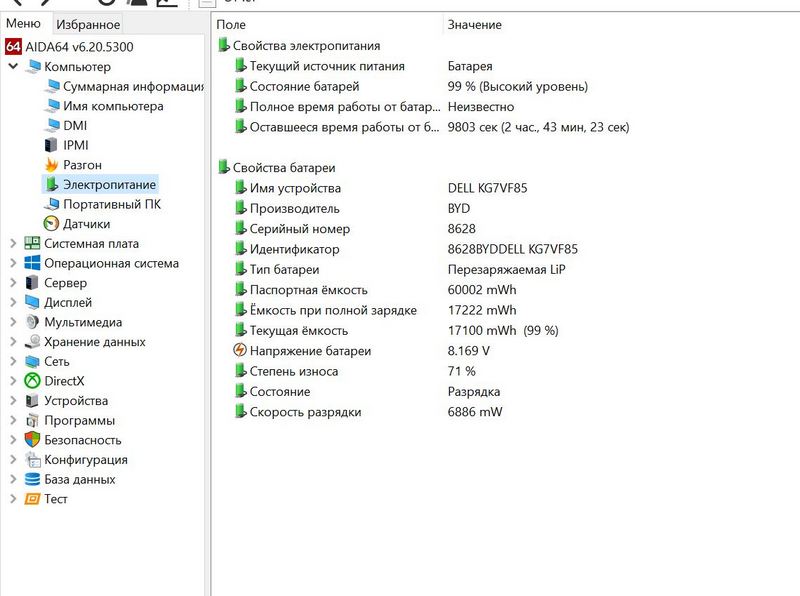800x596 pixels.
Task: Click the Тест benchmark icon
Action: (33, 499)
